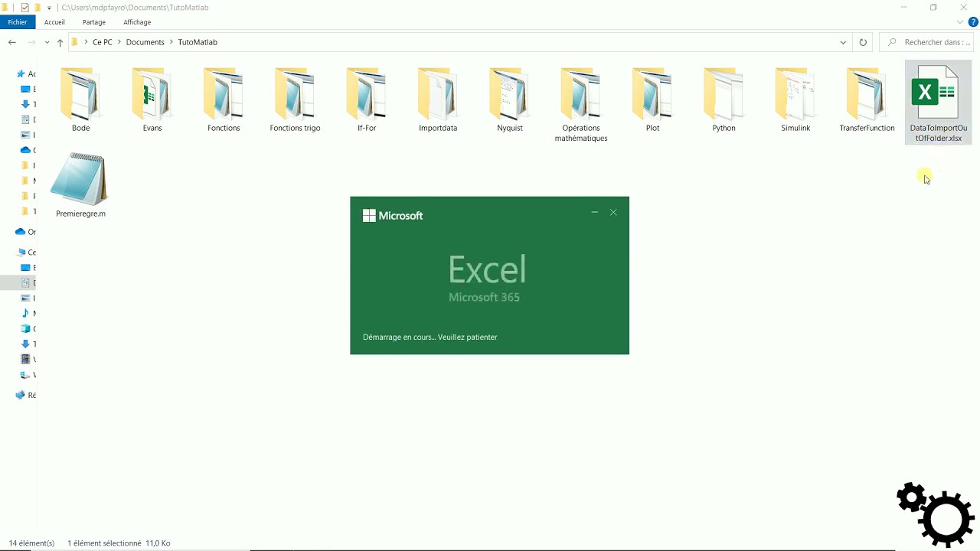
Task: Open the recent locations dropdown
Action: (x=47, y=42)
